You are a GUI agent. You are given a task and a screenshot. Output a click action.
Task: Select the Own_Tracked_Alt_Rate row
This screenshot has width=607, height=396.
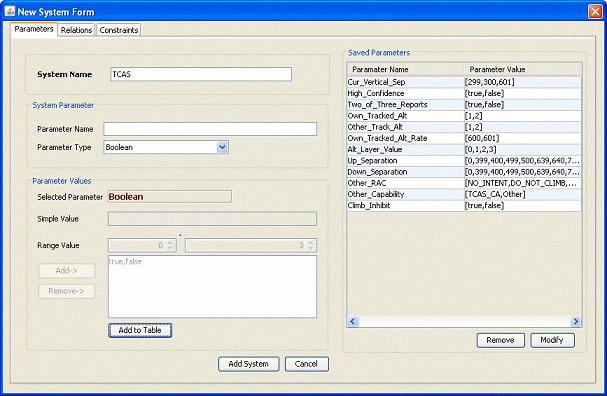point(464,138)
